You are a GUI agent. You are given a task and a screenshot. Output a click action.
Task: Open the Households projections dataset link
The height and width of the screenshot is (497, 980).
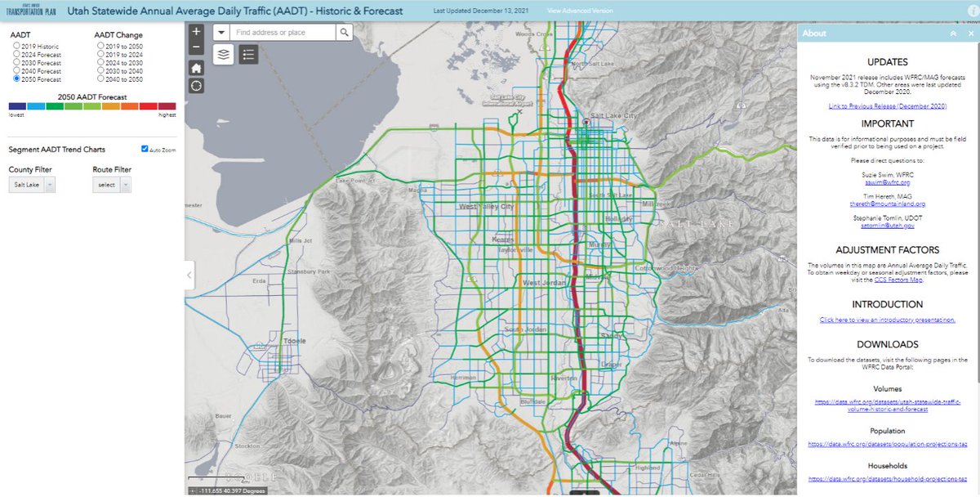click(x=887, y=479)
